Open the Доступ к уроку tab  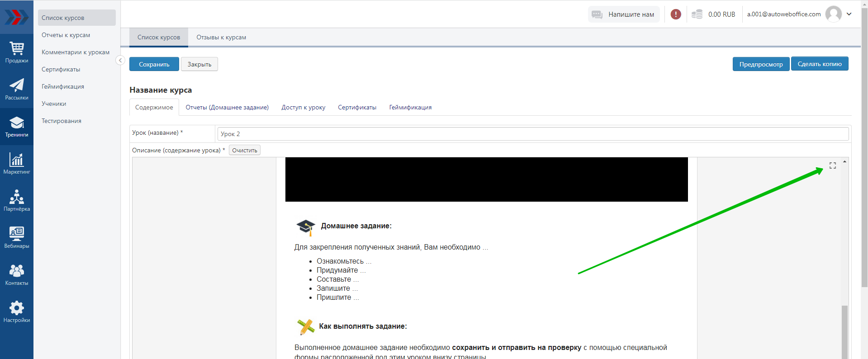(x=303, y=108)
